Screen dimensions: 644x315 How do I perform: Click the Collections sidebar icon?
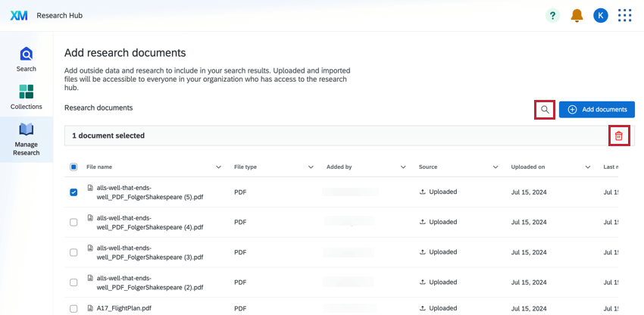(27, 92)
